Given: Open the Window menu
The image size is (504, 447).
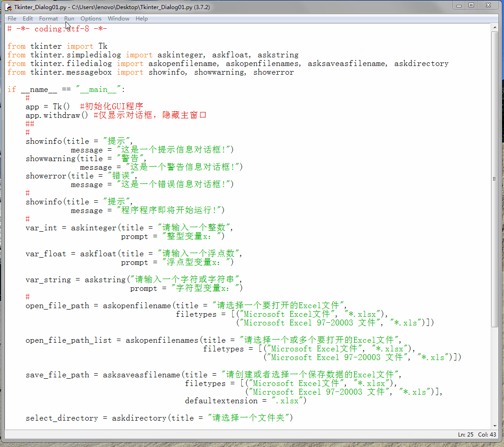Looking at the screenshot, I should pos(119,19).
